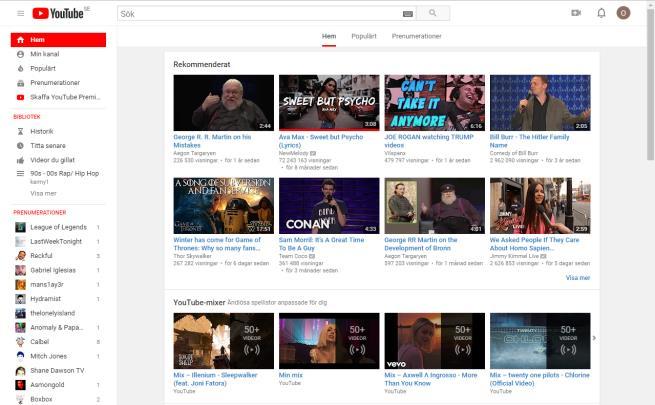Open the account avatar menu
Image resolution: width=655 pixels, height=405 pixels.
(623, 13)
